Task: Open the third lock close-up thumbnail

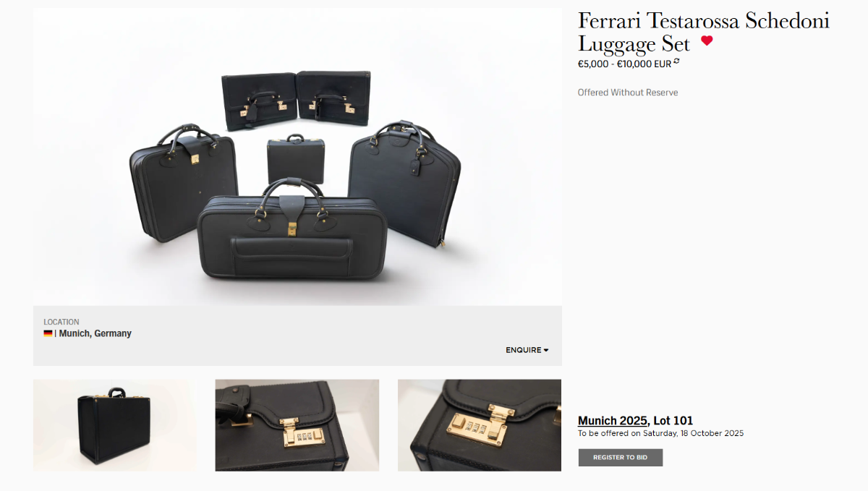Action: [480, 425]
